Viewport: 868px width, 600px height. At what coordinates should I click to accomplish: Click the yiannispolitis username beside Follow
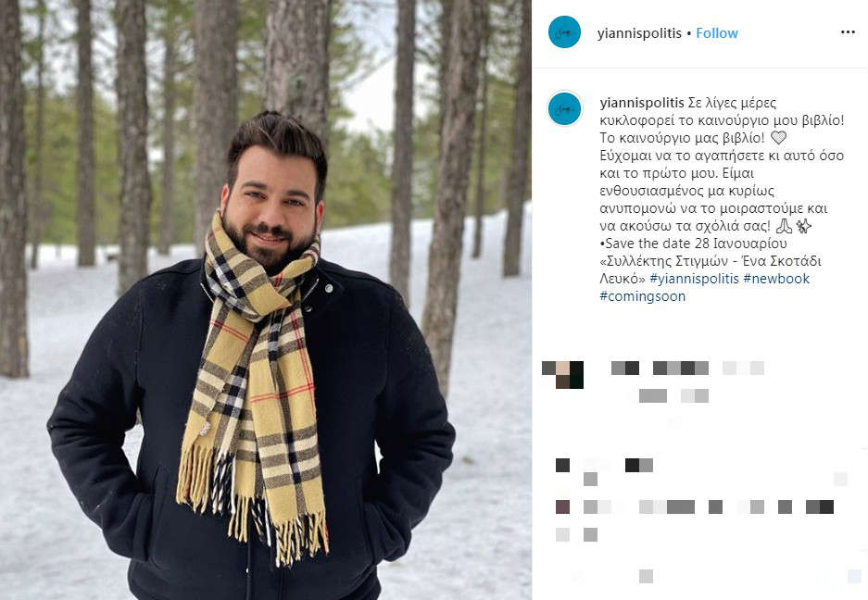(639, 33)
